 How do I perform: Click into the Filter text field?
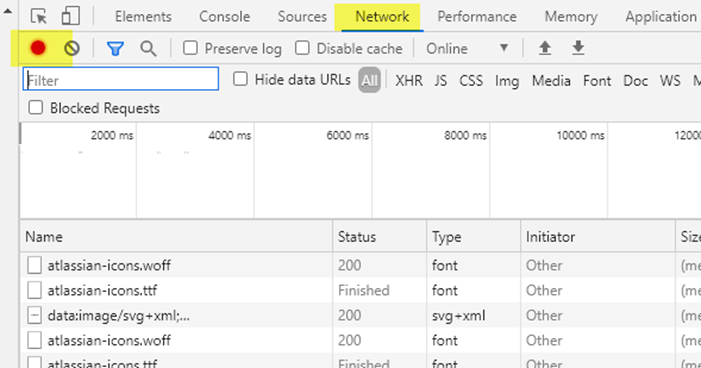(121, 79)
